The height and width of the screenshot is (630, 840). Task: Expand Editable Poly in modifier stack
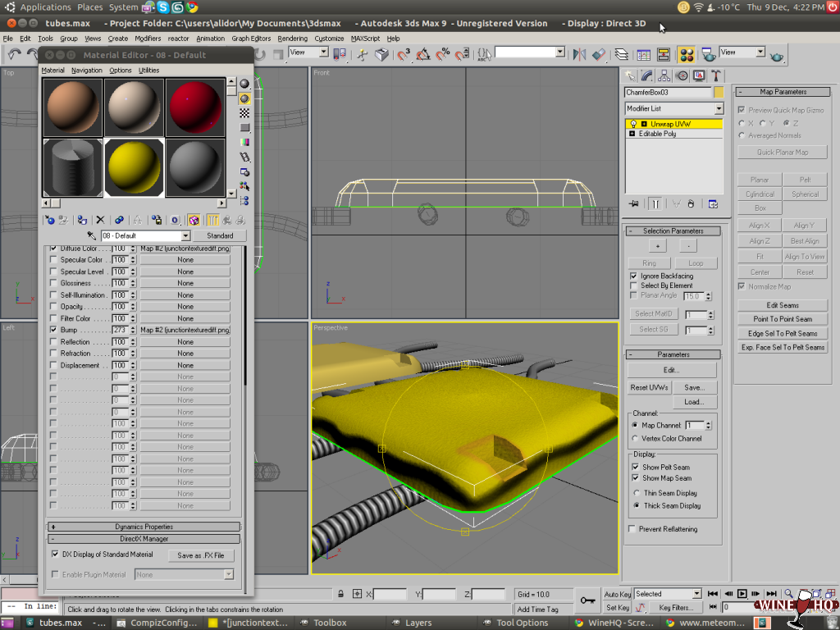pos(632,134)
